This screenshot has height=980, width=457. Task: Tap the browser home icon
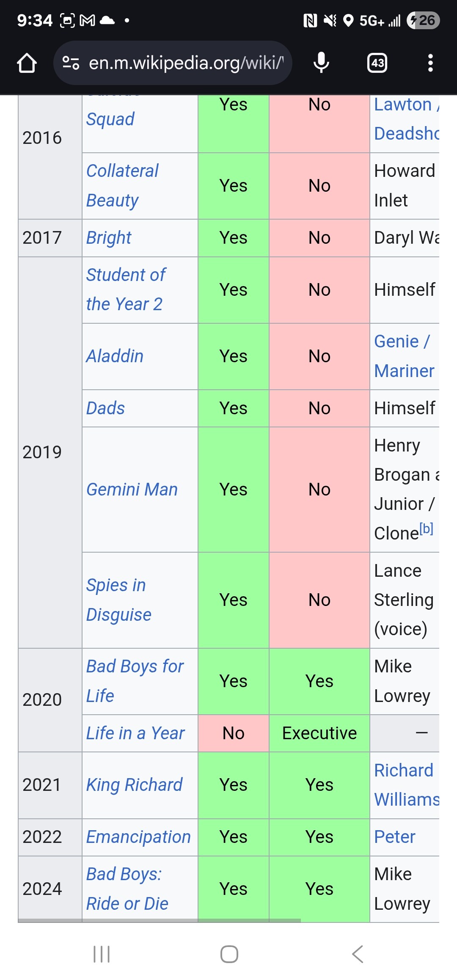pos(27,63)
